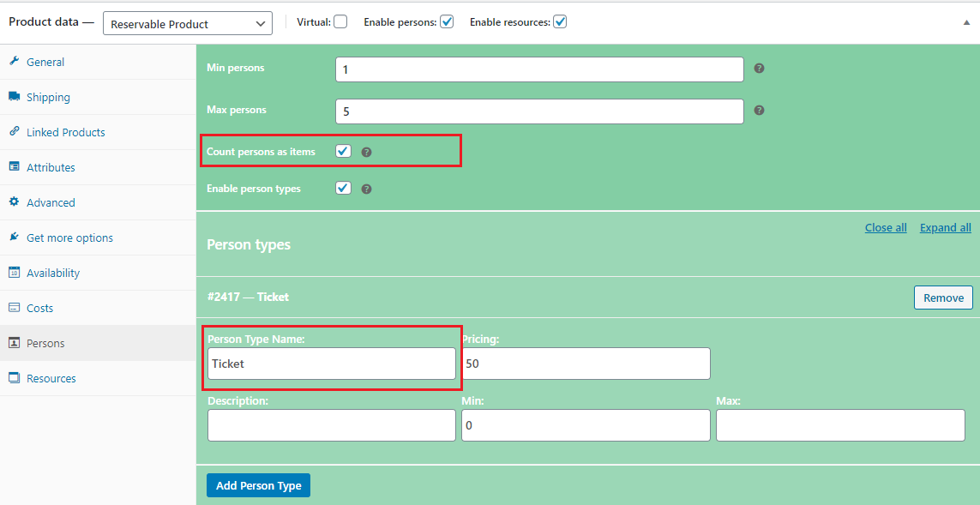Click the truck icon beside Shipping
Viewport: 980px width, 505px height.
[x=14, y=97]
